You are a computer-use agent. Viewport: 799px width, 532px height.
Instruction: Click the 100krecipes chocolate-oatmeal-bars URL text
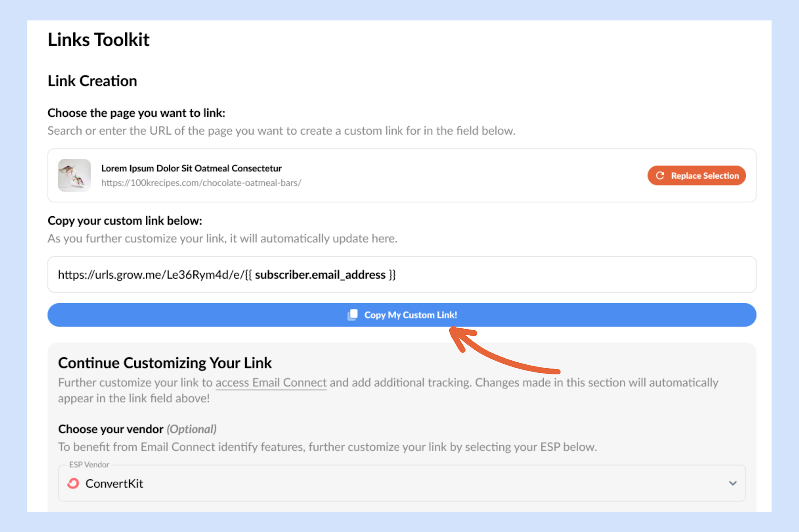[201, 183]
